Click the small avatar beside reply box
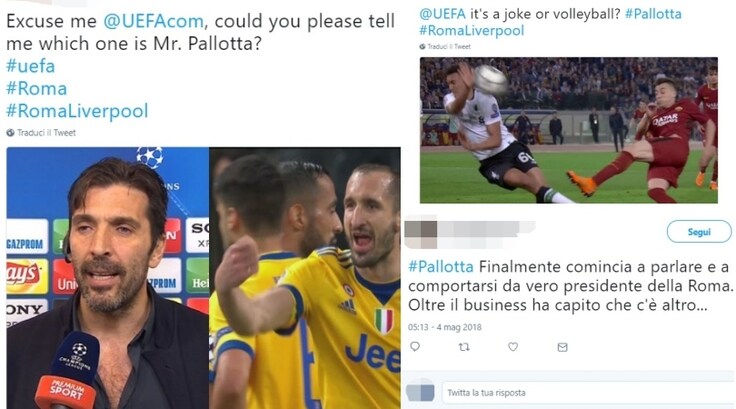This screenshot has height=409, width=736. 420,392
